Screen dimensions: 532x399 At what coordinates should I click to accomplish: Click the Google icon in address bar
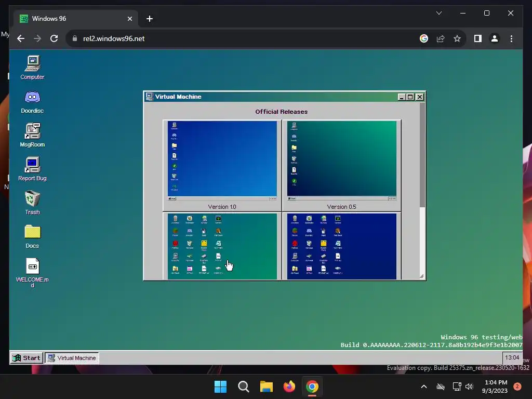424,38
